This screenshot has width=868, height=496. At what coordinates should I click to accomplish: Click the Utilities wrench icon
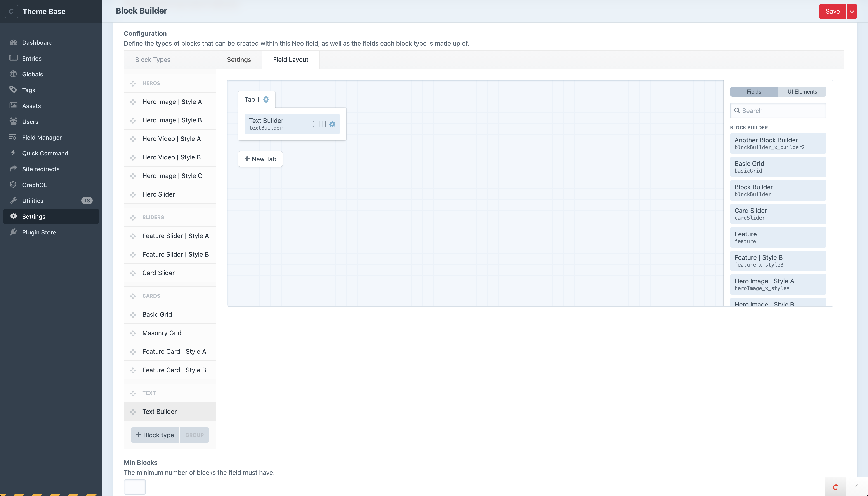[x=13, y=200]
